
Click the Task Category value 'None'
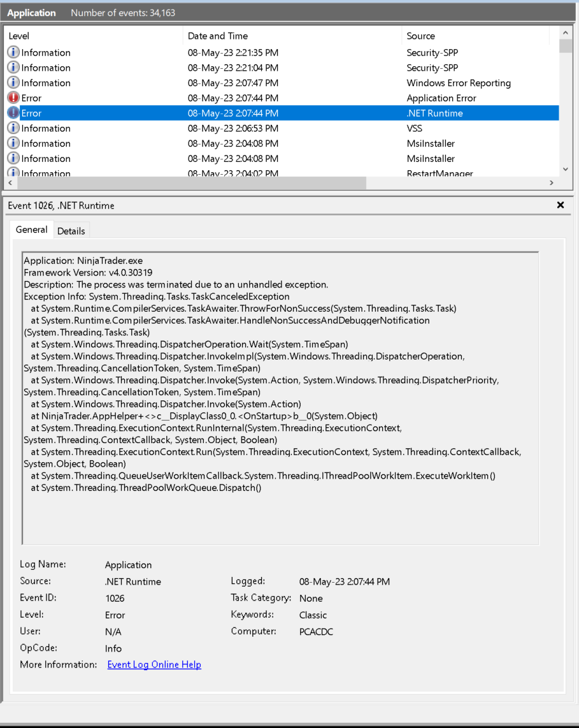coord(311,598)
